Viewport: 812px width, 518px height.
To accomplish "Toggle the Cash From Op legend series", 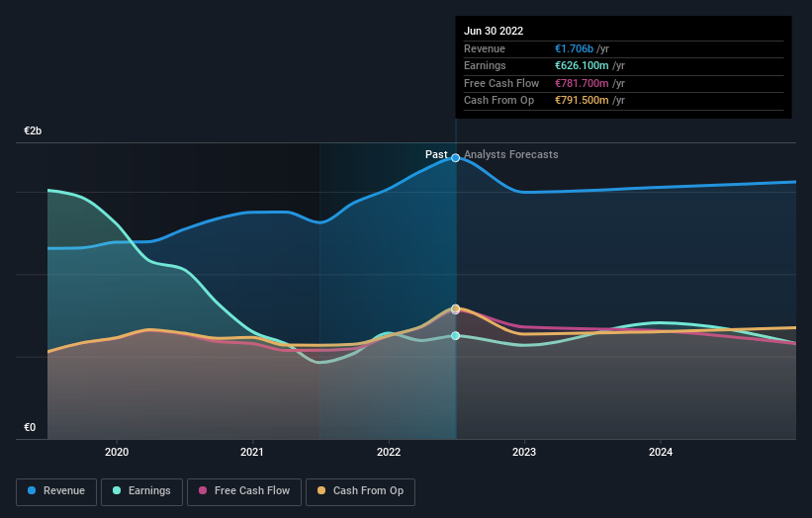I will 360,491.
